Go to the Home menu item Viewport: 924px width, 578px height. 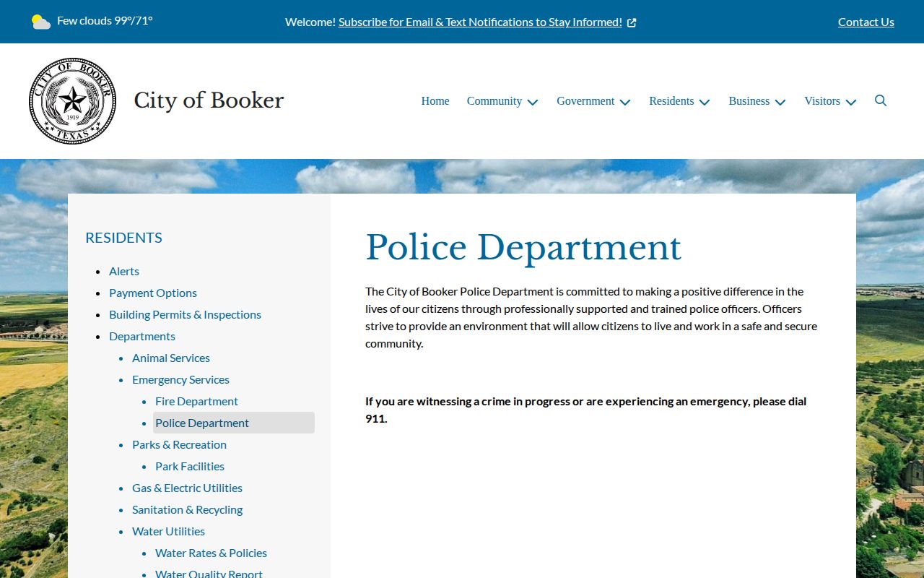pyautogui.click(x=435, y=101)
